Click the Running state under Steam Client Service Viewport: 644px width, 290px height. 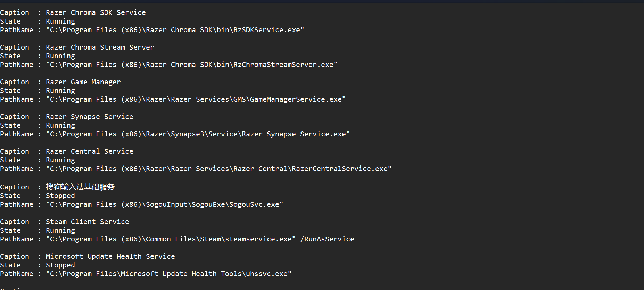tap(60, 230)
